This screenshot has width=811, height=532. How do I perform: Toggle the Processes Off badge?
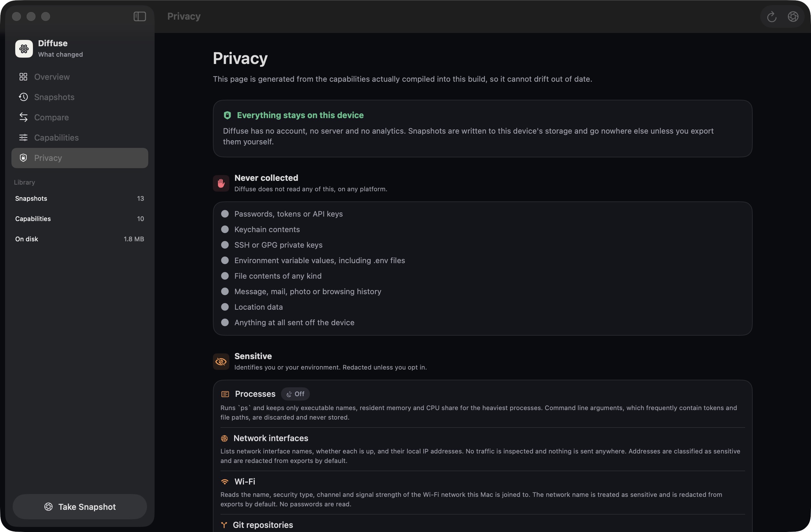[295, 394]
